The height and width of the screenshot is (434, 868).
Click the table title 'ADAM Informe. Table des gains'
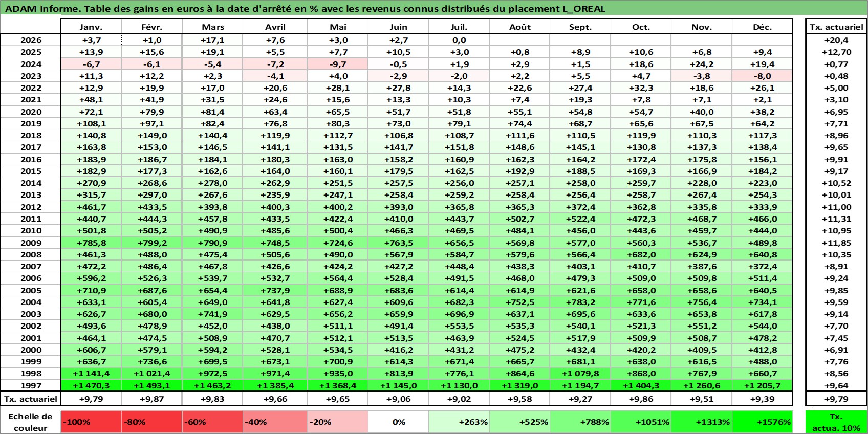pos(305,9)
